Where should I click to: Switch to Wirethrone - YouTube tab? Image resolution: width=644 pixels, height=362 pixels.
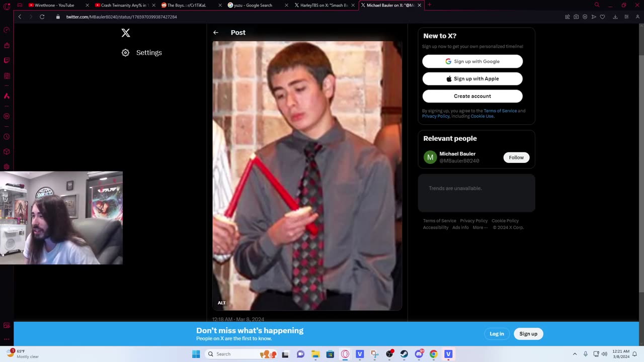click(54, 5)
